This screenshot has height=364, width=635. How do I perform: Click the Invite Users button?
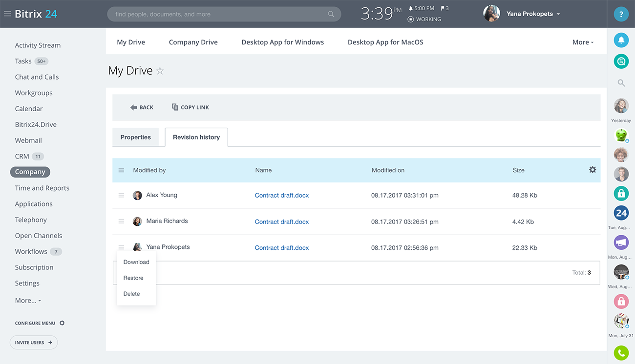[x=34, y=343]
